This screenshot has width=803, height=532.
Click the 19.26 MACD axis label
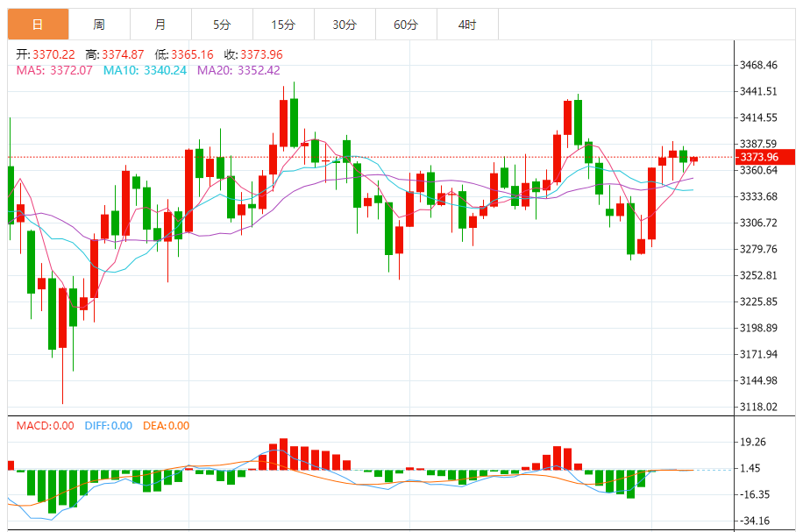pos(753,442)
